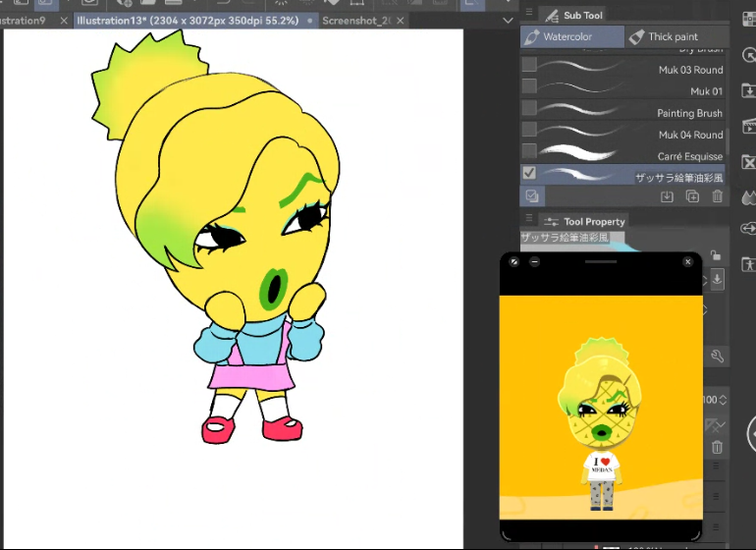This screenshot has width=756, height=550.
Task: Click the import sub tool material icon
Action: tap(667, 196)
